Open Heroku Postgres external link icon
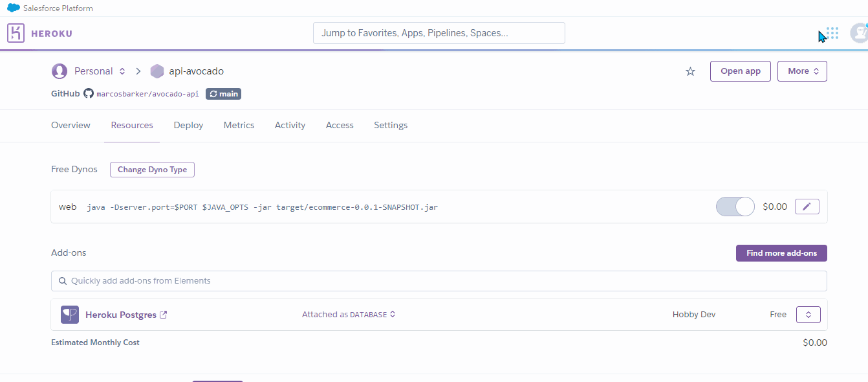 click(164, 315)
